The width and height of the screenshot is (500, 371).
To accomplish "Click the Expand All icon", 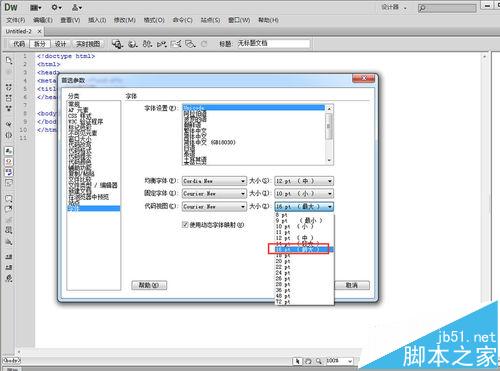I will tap(9, 108).
